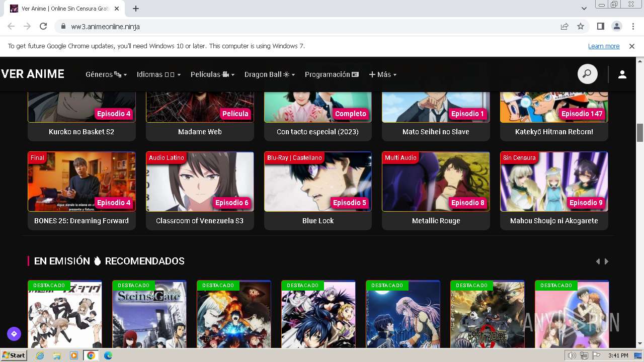
Task: Toggle the browser side panel
Action: [601, 26]
